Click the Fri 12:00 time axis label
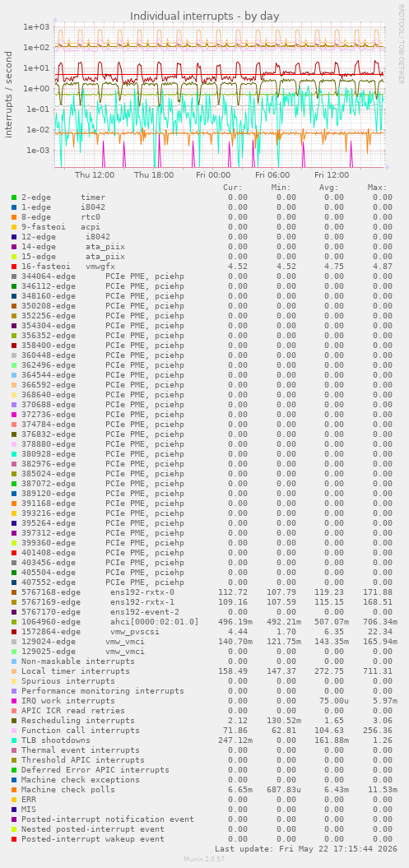The image size is (409, 868). tap(332, 175)
